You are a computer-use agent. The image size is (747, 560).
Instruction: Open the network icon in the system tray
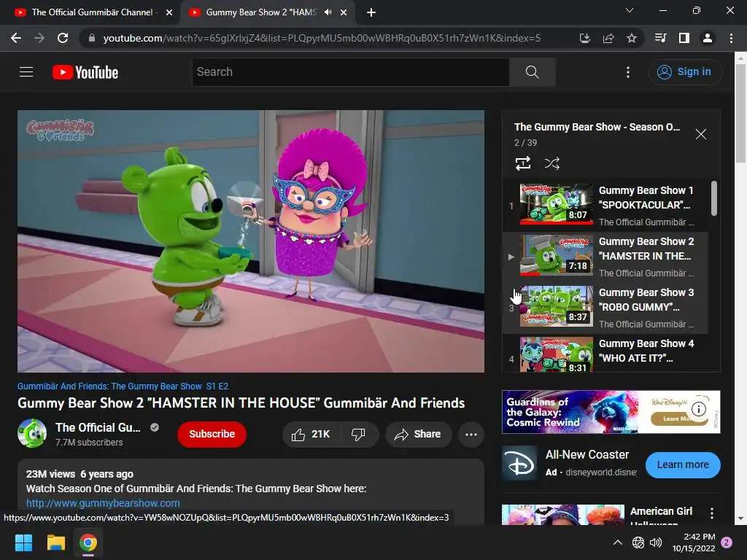pyautogui.click(x=638, y=542)
